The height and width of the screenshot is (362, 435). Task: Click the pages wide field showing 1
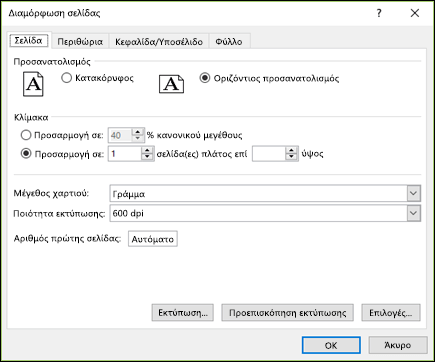pos(125,154)
